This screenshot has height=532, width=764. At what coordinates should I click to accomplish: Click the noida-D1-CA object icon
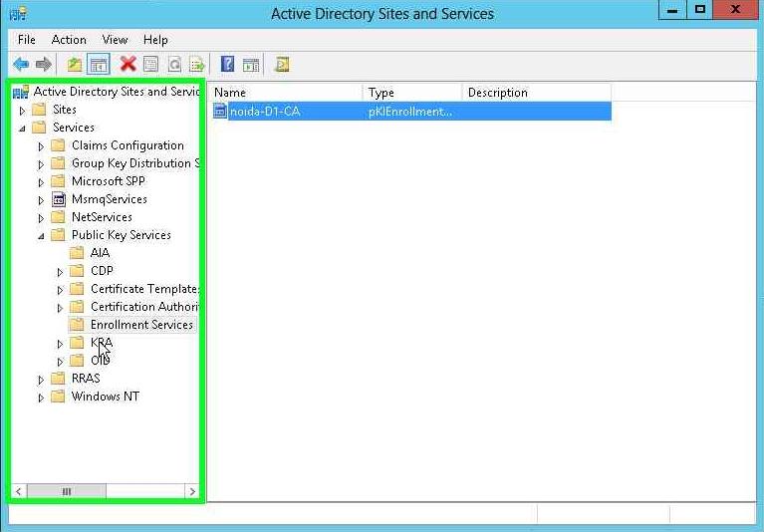(220, 111)
